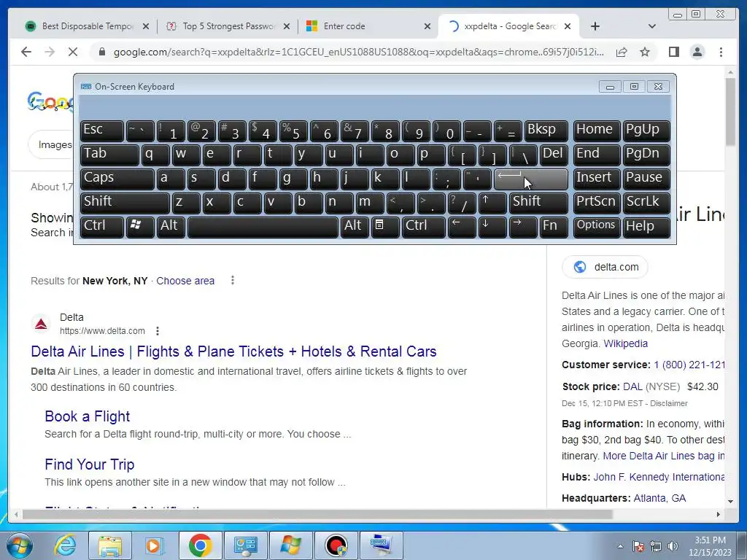Click the Home key on the keyboard
747x560 pixels.
[597, 131]
